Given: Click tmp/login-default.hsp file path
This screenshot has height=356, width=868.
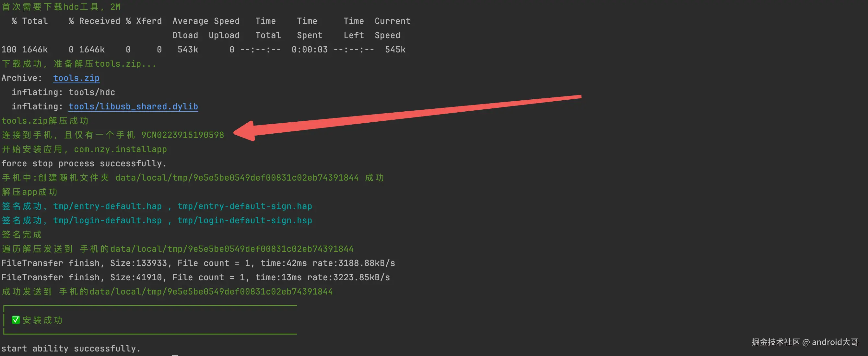Looking at the screenshot, I should pyautogui.click(x=107, y=220).
